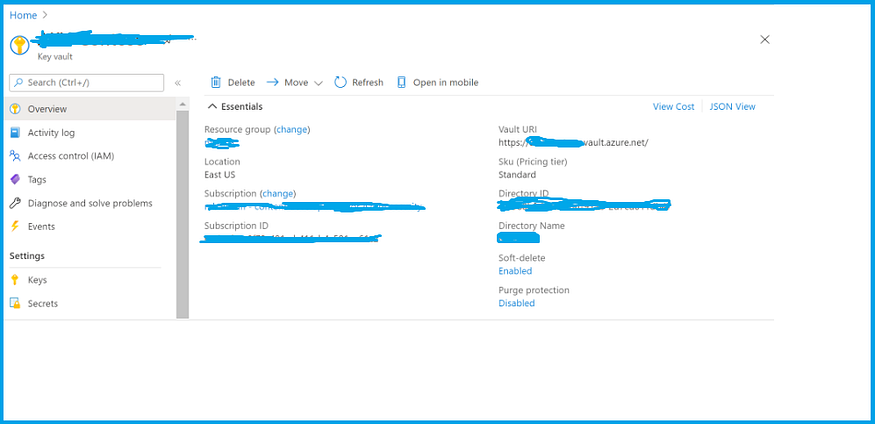Click the Access control people icon
The image size is (875, 424).
[x=16, y=156]
